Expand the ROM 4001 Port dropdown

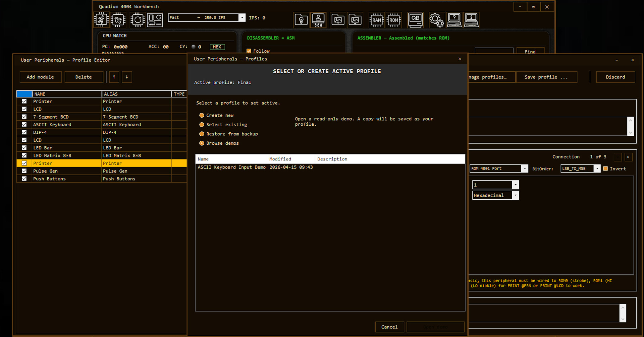[x=525, y=168]
